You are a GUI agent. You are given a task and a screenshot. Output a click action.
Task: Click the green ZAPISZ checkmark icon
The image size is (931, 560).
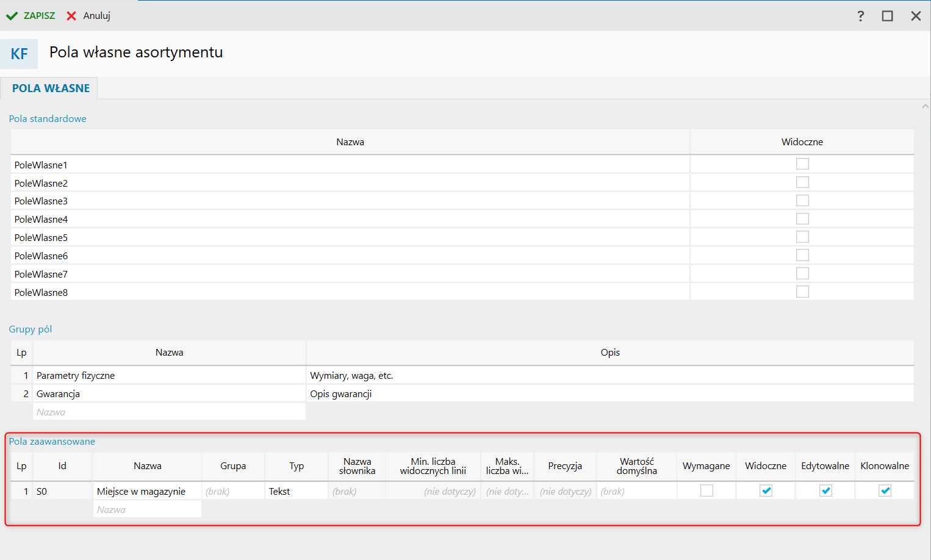(x=12, y=16)
